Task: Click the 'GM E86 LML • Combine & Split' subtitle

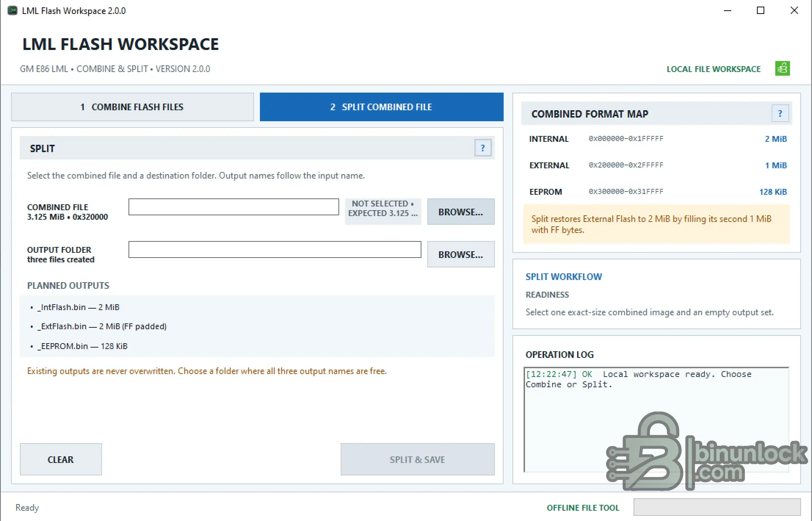Action: click(115, 69)
